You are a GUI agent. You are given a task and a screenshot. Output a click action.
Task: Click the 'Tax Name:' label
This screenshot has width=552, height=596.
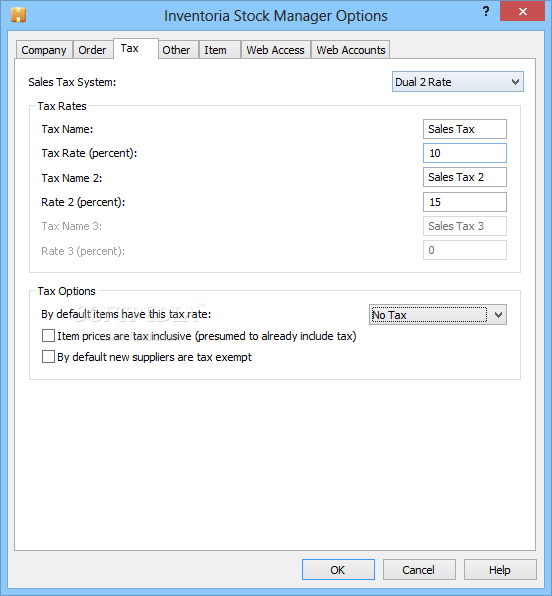pyautogui.click(x=67, y=129)
